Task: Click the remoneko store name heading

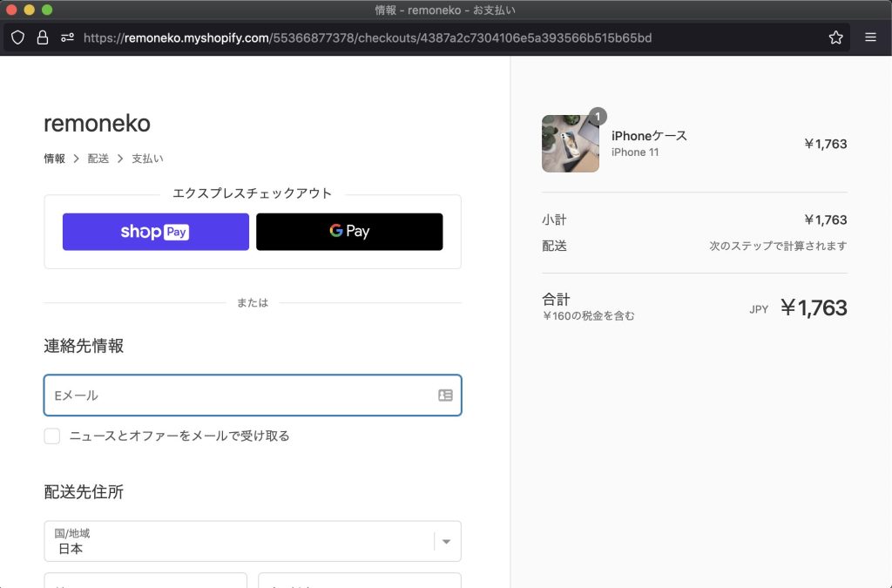Action: [x=97, y=124]
